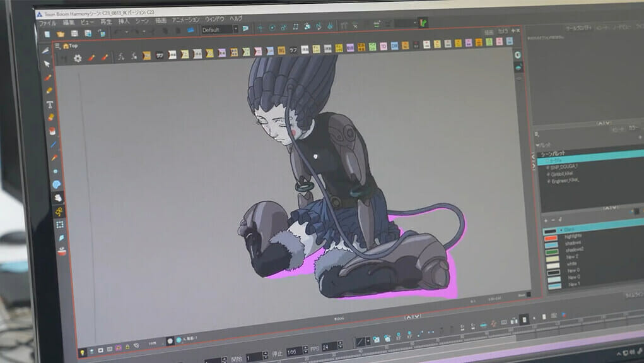Select the white colour swatch
The height and width of the screenshot is (363, 644).
coord(553,266)
